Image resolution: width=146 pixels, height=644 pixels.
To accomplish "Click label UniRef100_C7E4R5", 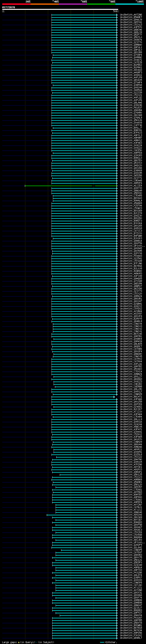I will click(x=131, y=196).
